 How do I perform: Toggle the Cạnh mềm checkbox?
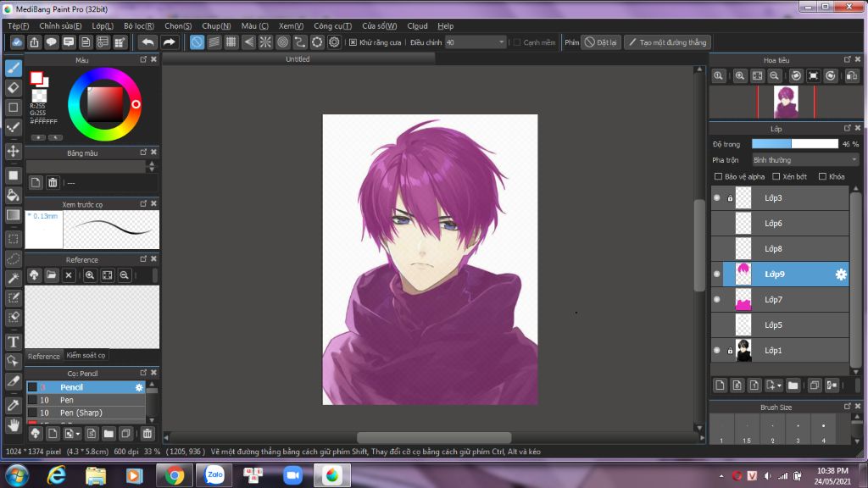tap(517, 42)
